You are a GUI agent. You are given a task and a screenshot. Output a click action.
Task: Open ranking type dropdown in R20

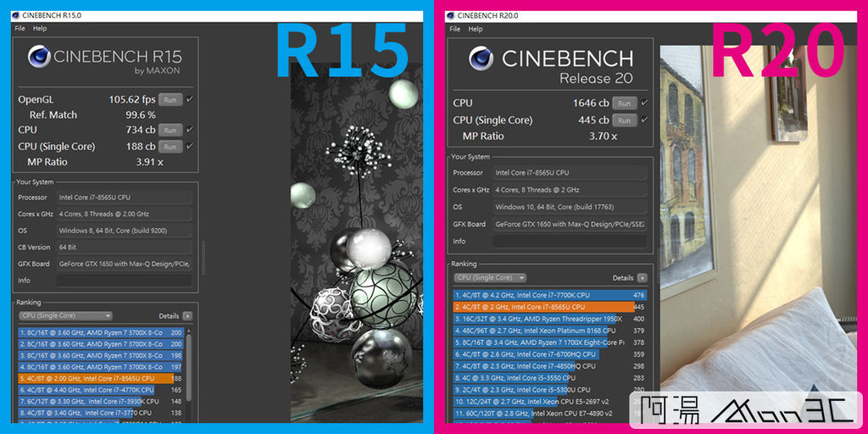[490, 278]
